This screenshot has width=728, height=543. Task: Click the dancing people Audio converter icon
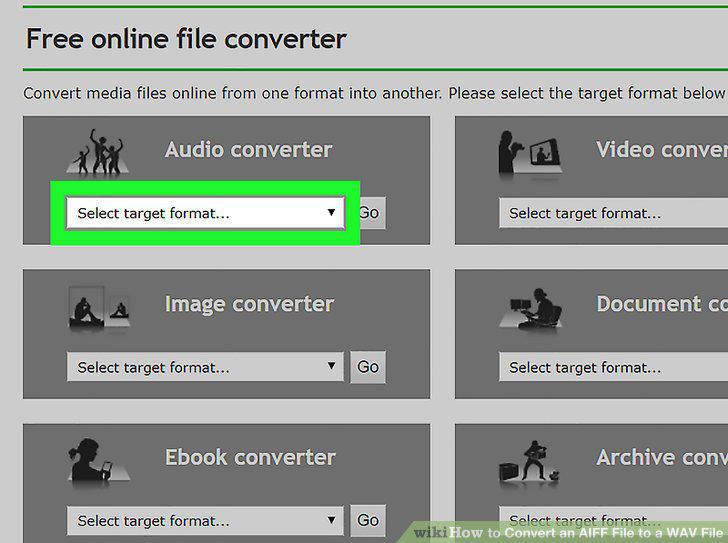[x=98, y=152]
